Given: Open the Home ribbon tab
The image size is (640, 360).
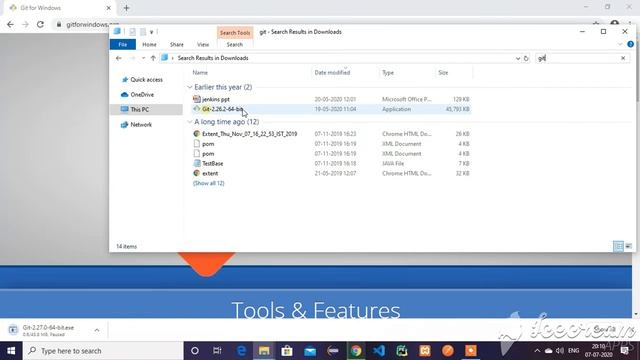Looking at the screenshot, I should click(x=149, y=44).
